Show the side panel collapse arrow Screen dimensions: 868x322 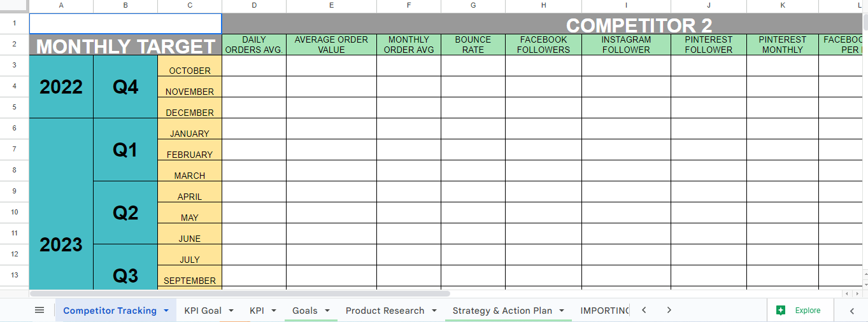(x=852, y=311)
